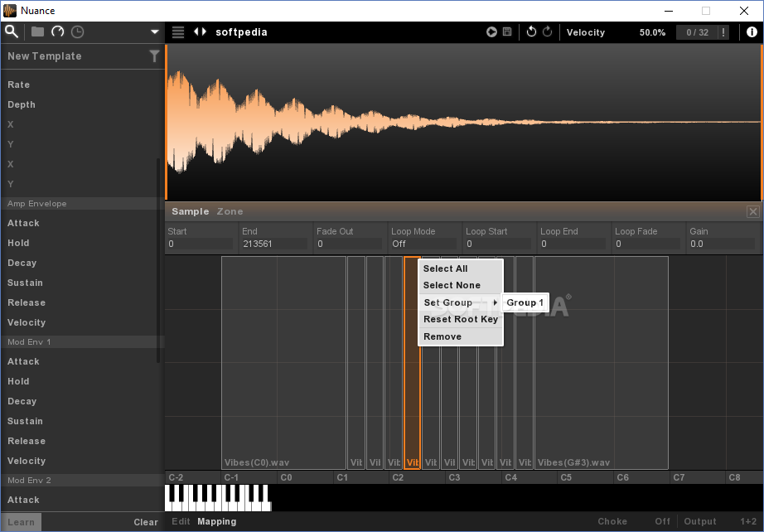Screen dimensions: 764x532
Task: Choose Select None from context menu
Action: (461, 286)
